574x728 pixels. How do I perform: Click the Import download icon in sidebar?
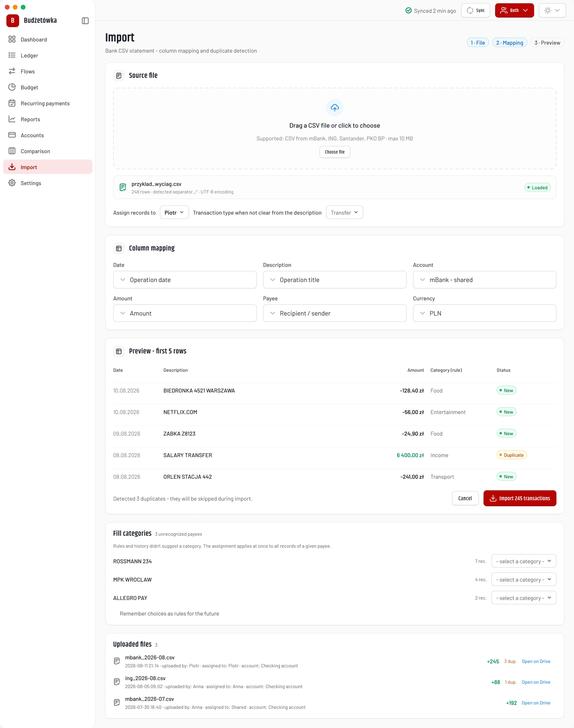(12, 167)
